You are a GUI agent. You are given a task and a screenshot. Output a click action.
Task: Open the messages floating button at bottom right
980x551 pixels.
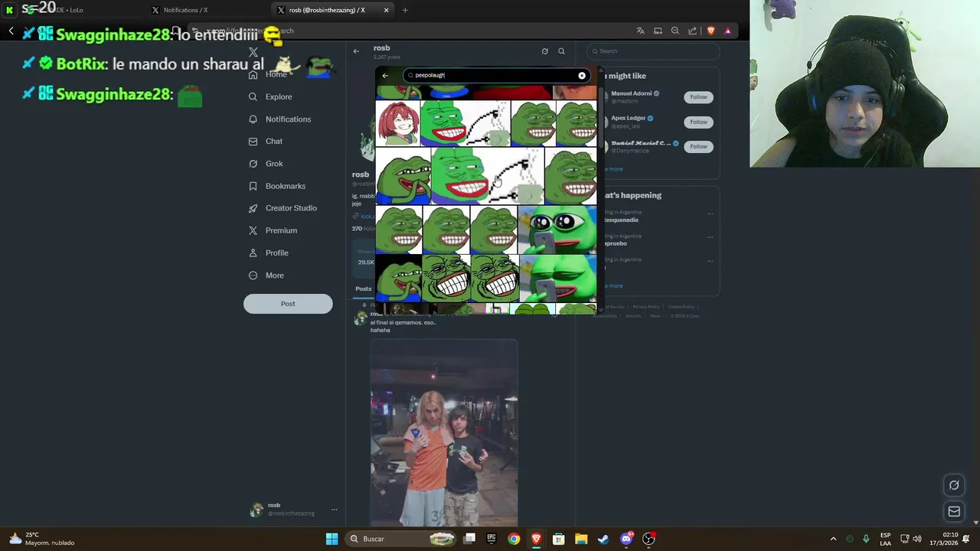tap(954, 511)
